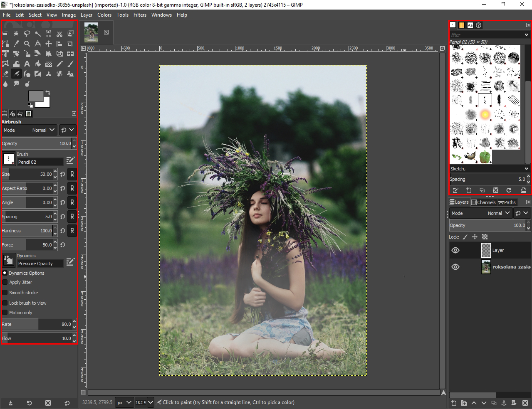This screenshot has width=532, height=409.
Task: Switch to the Channels tab
Action: [483, 202]
